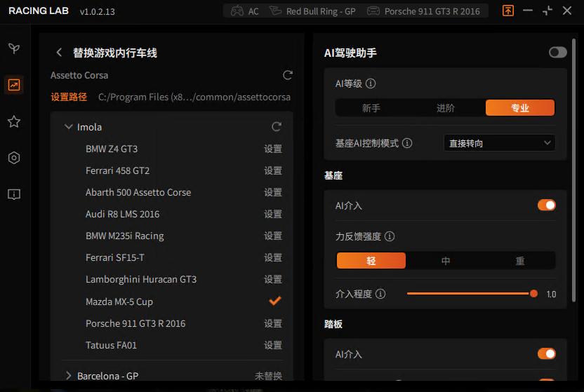Set force feedback strength to 轻
Image resolution: width=584 pixels, height=392 pixels.
pos(371,261)
